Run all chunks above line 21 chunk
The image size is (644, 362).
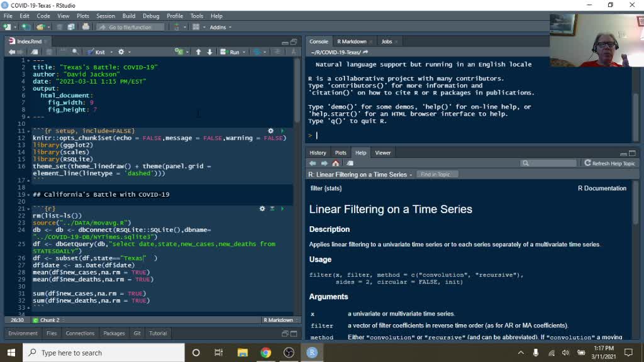(272, 209)
